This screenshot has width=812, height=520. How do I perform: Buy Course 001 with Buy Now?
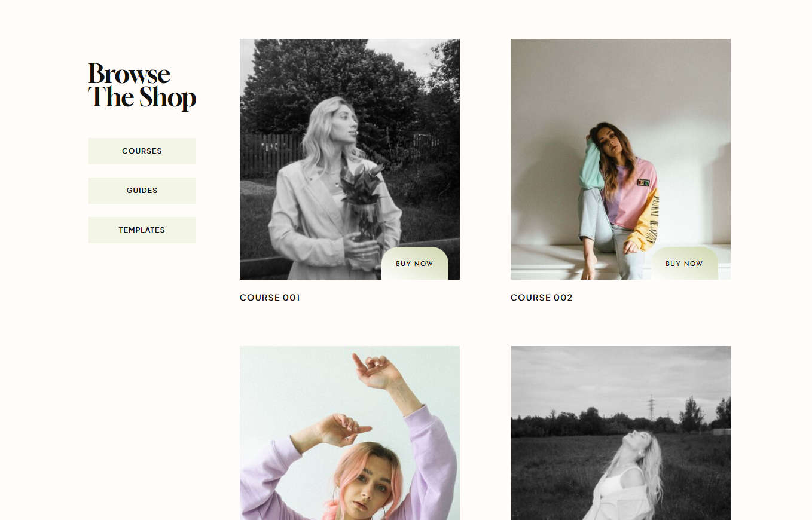pyautogui.click(x=415, y=264)
